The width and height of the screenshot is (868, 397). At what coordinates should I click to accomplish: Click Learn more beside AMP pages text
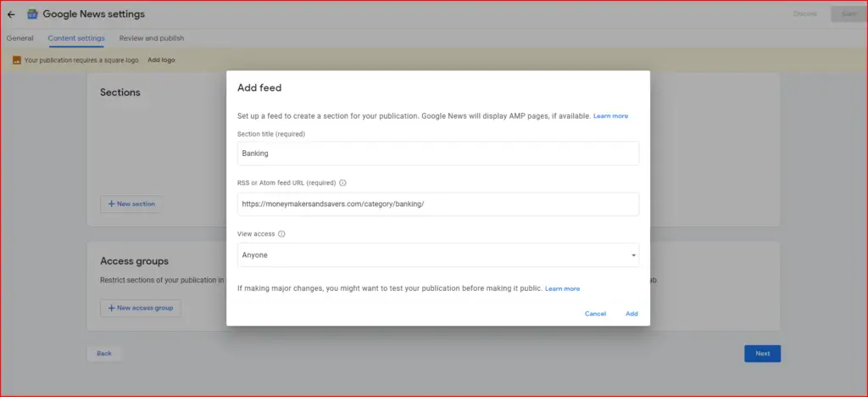(x=610, y=116)
